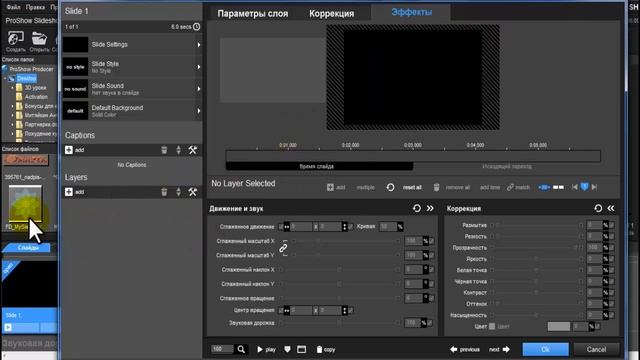Select the green image thumbnail in file list
The width and height of the screenshot is (640, 360).
25,204
